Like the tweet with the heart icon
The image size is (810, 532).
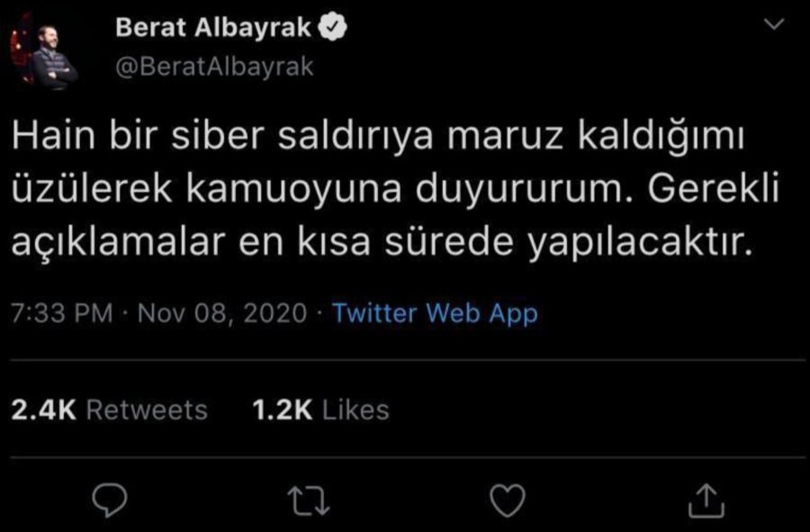coord(506,500)
